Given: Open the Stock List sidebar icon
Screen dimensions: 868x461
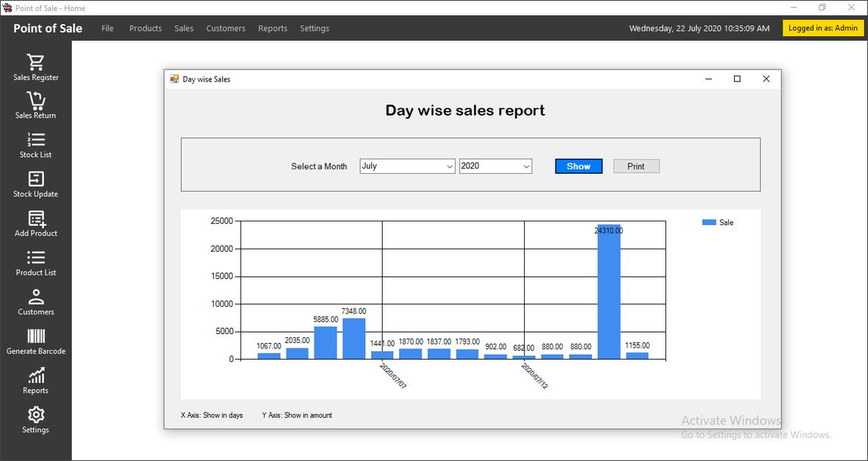Looking at the screenshot, I should coord(36,140).
